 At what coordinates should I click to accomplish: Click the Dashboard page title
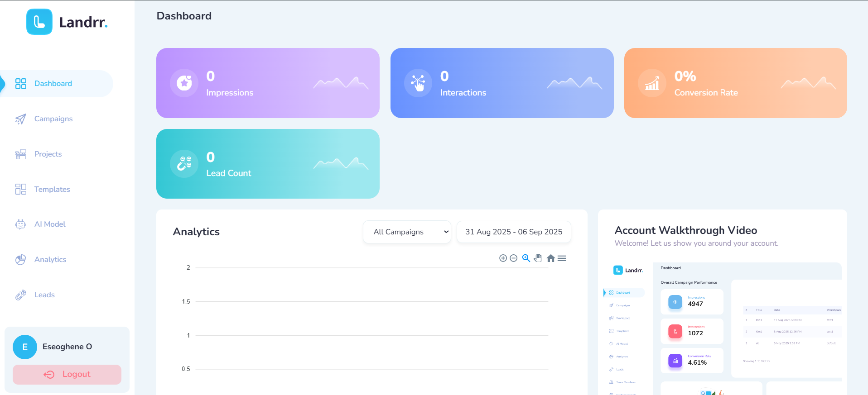(184, 16)
